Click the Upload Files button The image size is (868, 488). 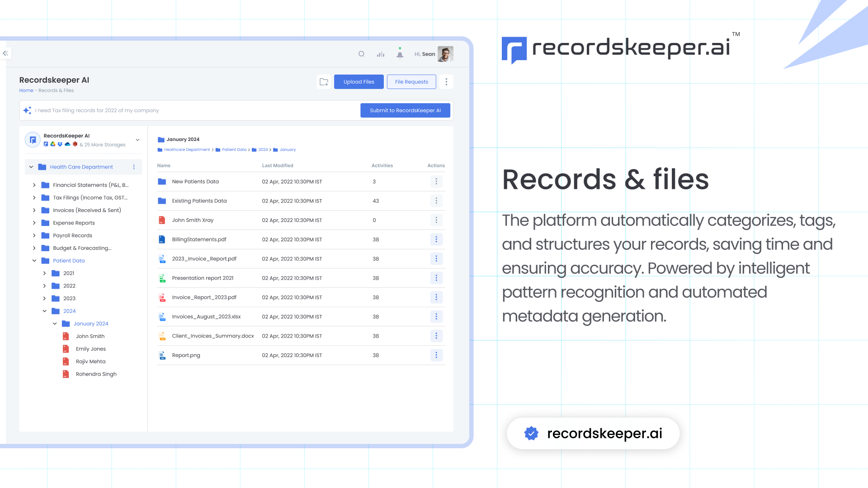[x=359, y=82]
